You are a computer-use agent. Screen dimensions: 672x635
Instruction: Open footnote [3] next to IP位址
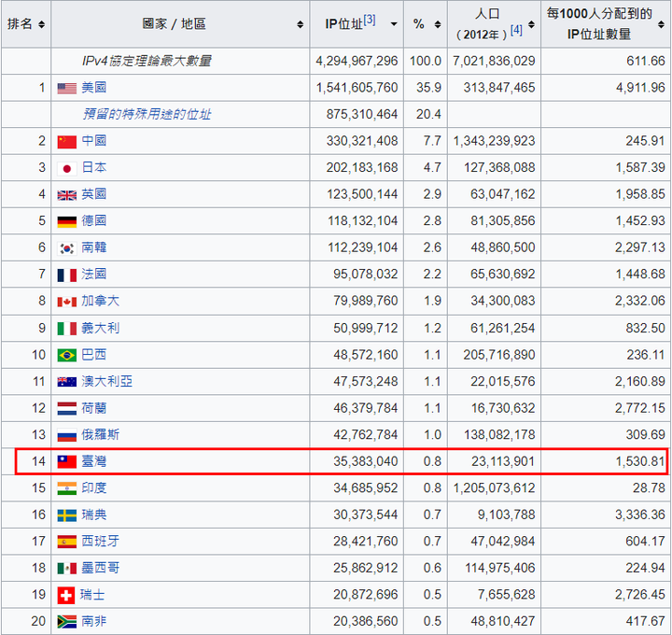coord(370,20)
